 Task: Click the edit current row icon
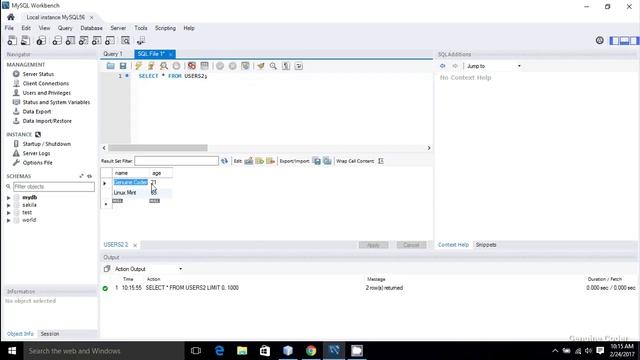point(249,161)
